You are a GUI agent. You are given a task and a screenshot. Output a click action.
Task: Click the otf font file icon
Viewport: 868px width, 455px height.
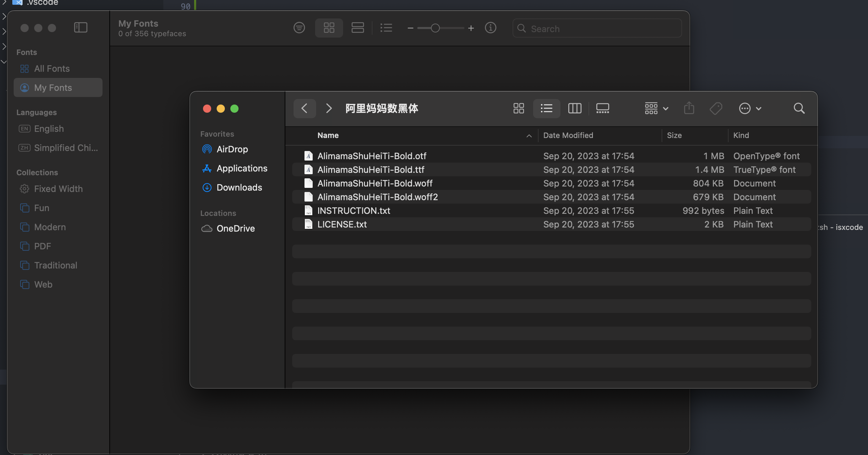click(308, 156)
